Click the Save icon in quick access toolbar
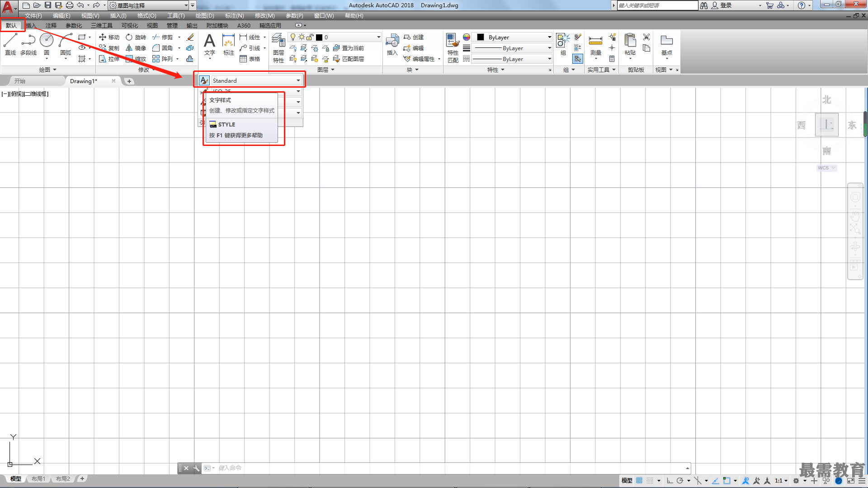Image resolution: width=868 pixels, height=488 pixels. pyautogui.click(x=48, y=5)
